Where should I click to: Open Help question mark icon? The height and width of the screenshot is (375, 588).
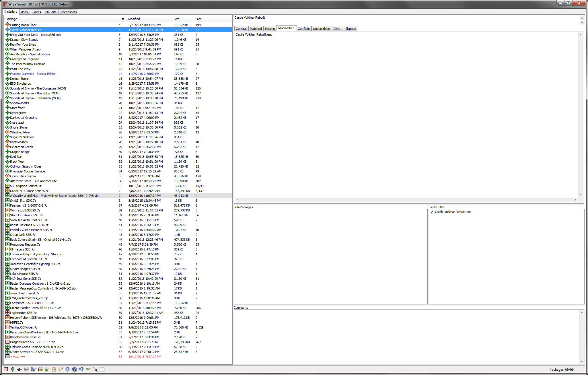(x=75, y=369)
